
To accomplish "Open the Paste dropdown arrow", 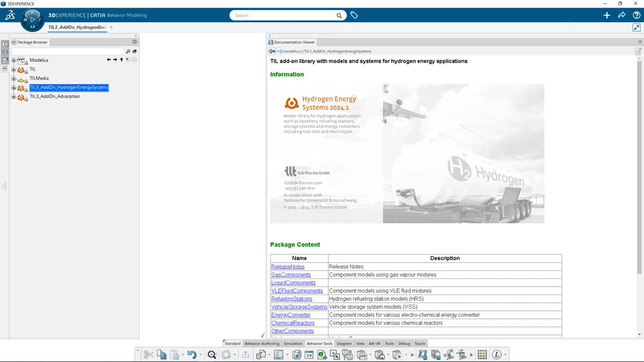I will [182, 355].
